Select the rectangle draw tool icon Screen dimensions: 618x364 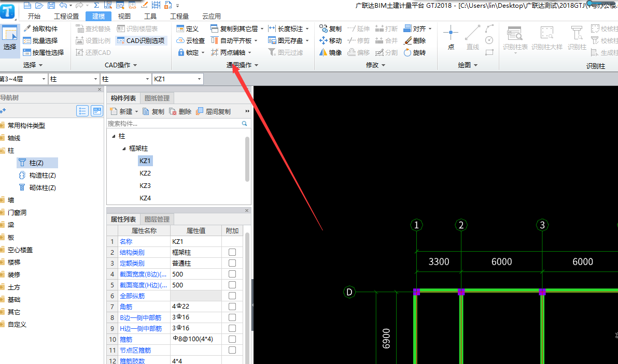click(x=489, y=52)
